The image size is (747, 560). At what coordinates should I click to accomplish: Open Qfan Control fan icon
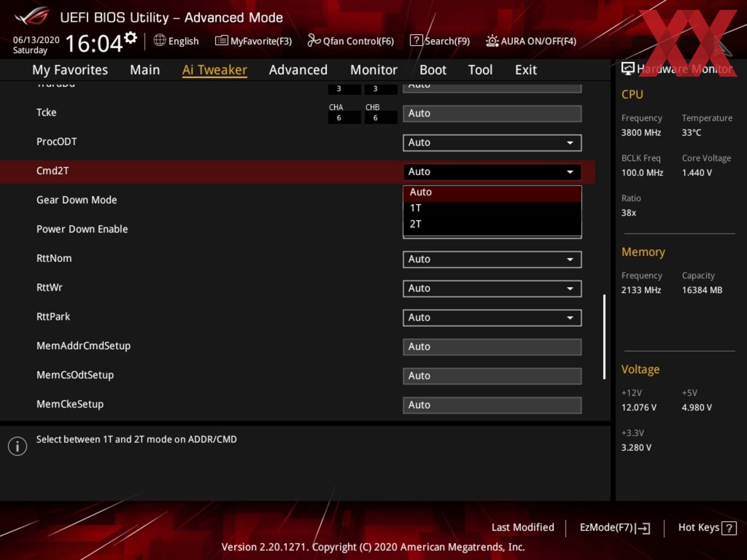(314, 40)
